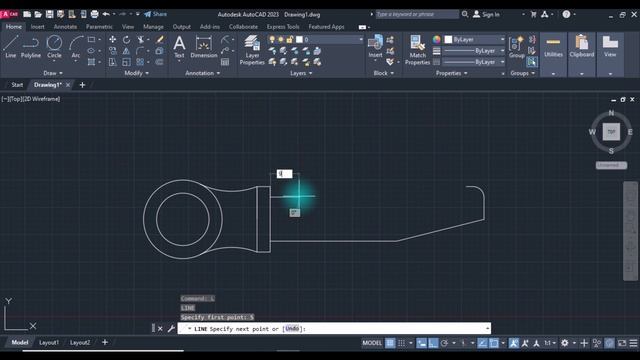
Task: Click Sign In
Action: pos(486,14)
